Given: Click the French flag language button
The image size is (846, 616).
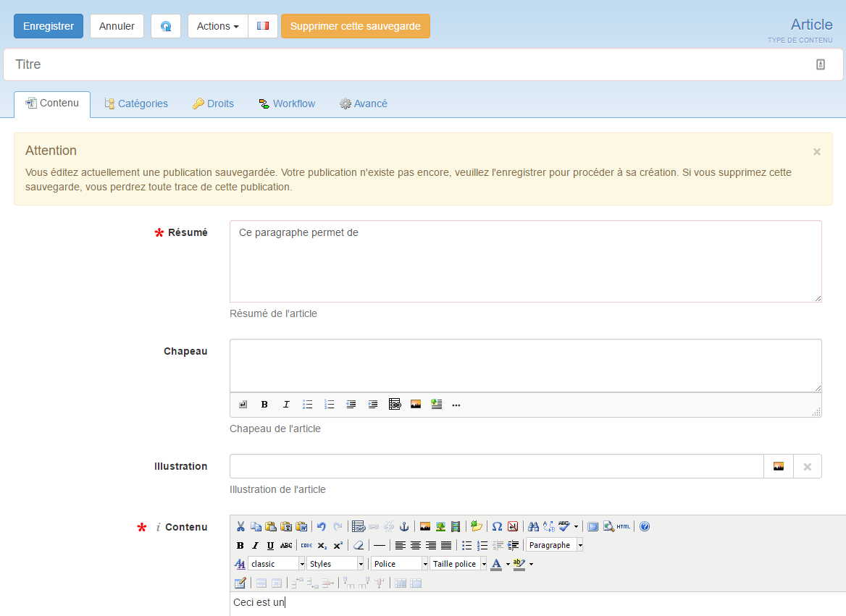Looking at the screenshot, I should (x=263, y=26).
